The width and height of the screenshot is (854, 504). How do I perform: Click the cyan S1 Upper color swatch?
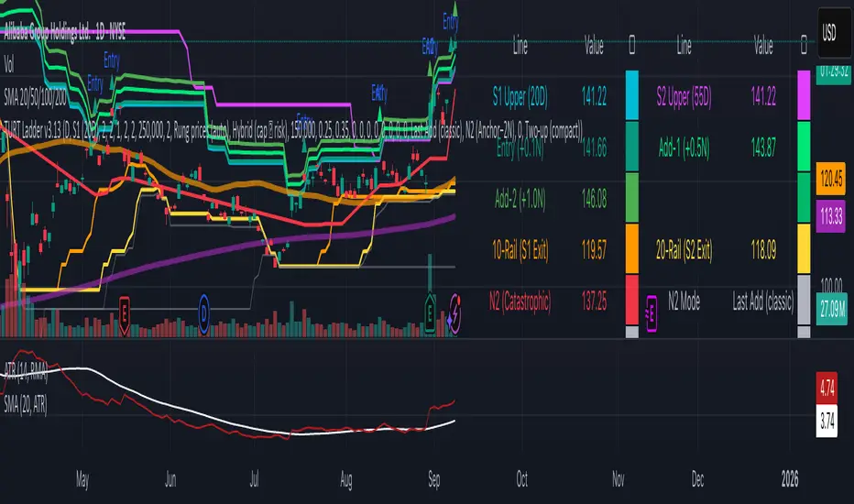631,95
